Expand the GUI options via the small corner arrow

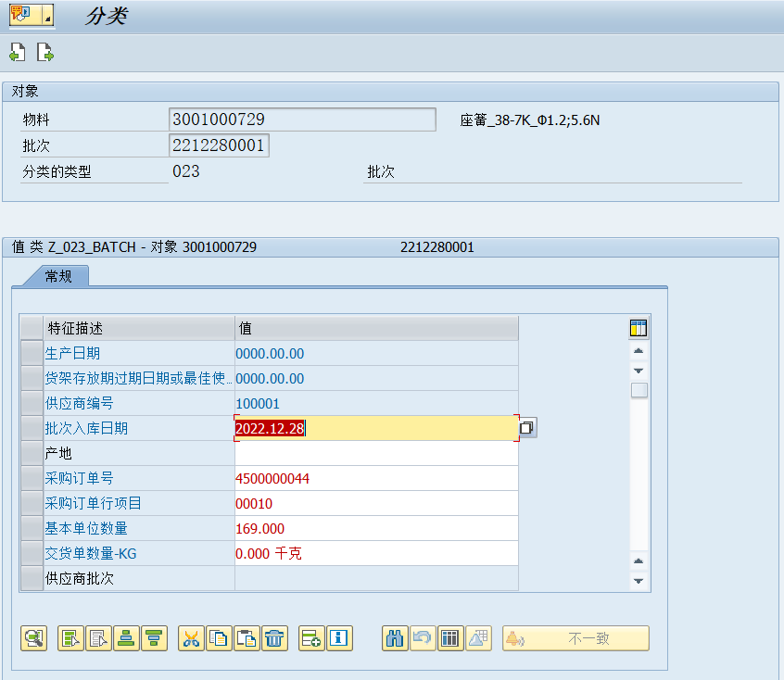tap(48, 19)
